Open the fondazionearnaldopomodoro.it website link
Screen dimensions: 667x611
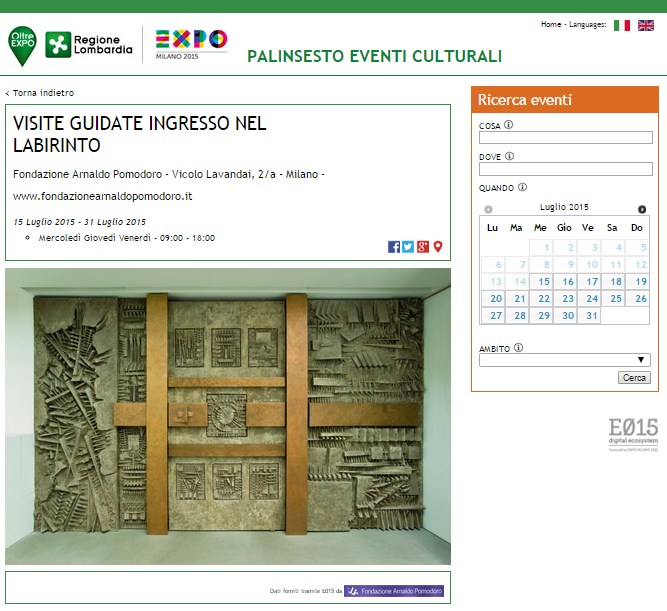pyautogui.click(x=102, y=196)
